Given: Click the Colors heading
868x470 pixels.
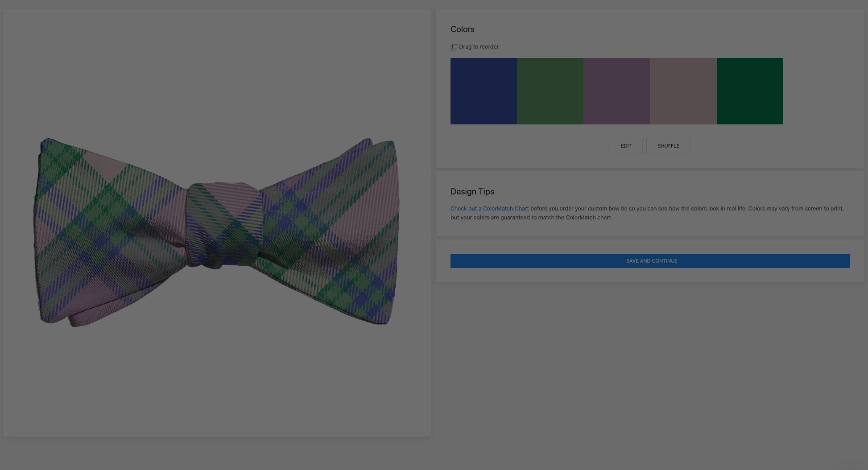Looking at the screenshot, I should (462, 29).
